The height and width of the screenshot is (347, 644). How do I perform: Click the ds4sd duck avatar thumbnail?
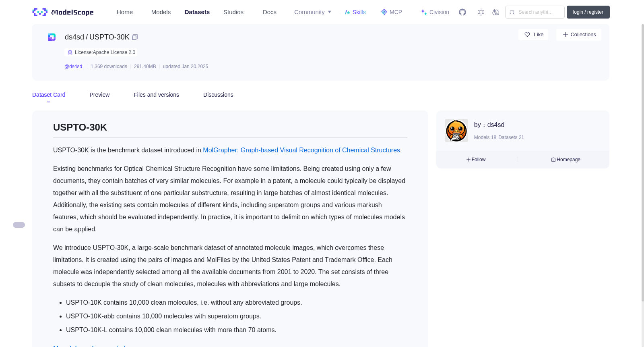tap(456, 131)
